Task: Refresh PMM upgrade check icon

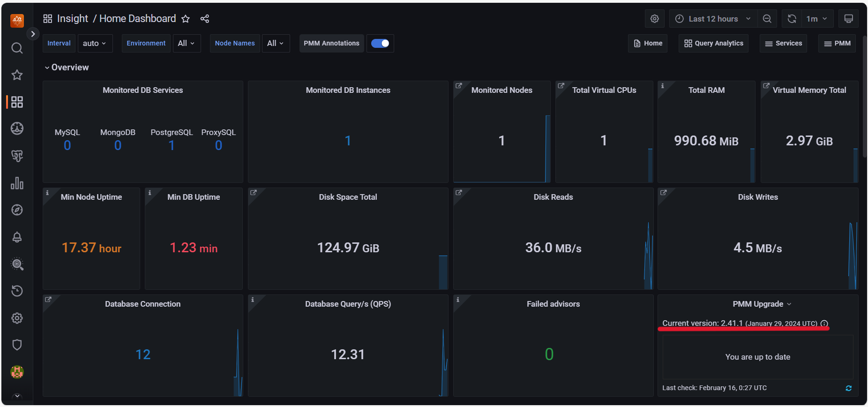Action: [x=848, y=388]
